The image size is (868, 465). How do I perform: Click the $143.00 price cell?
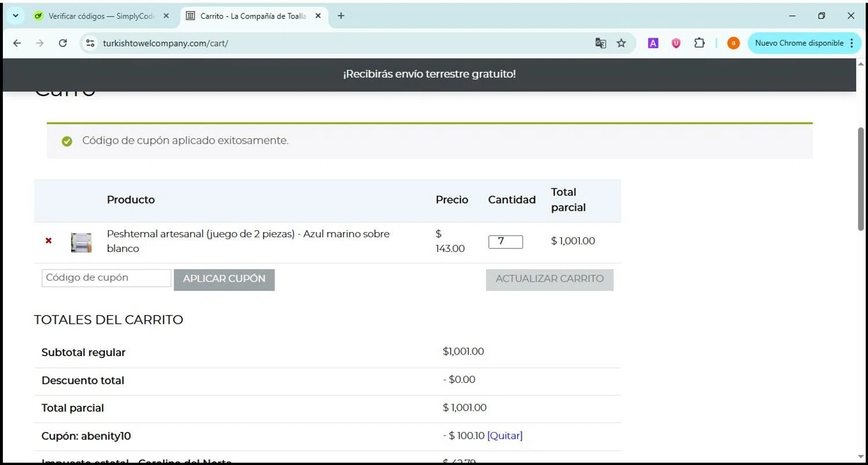[x=450, y=241]
